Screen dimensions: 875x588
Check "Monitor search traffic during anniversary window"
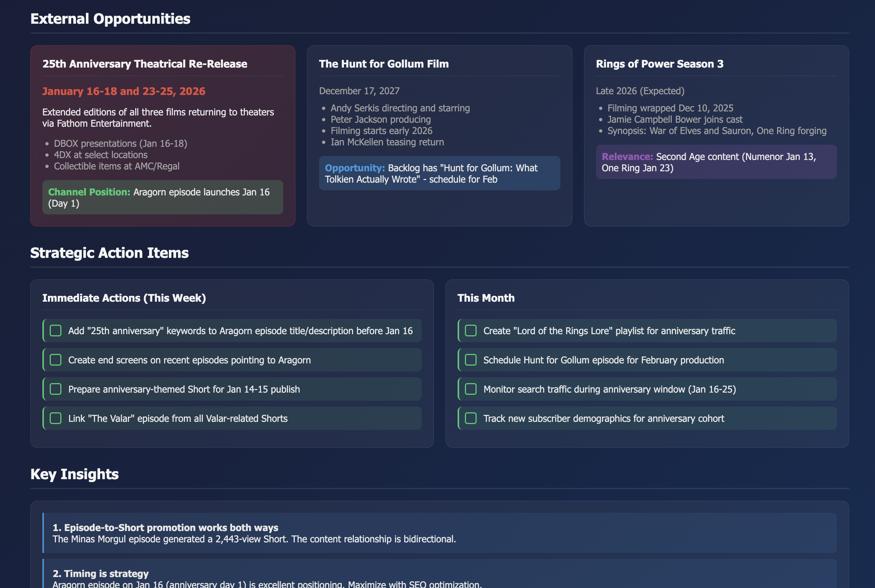click(x=470, y=389)
